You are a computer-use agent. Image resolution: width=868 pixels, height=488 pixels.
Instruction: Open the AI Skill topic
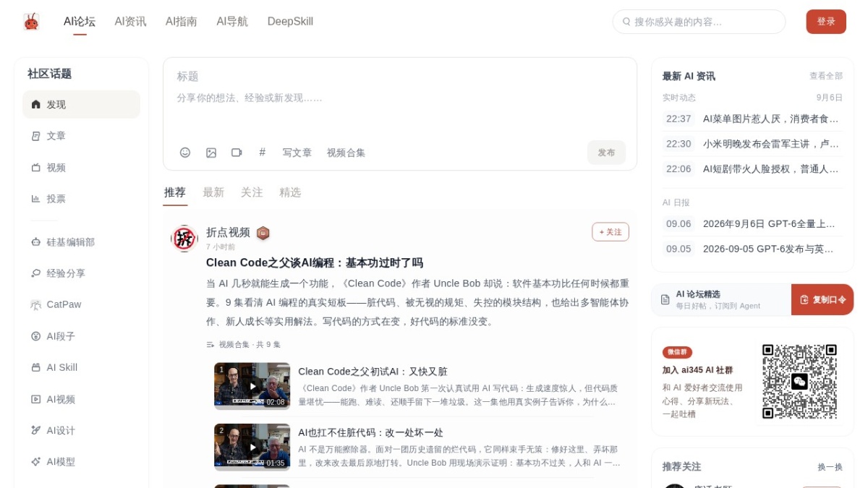[x=81, y=367]
